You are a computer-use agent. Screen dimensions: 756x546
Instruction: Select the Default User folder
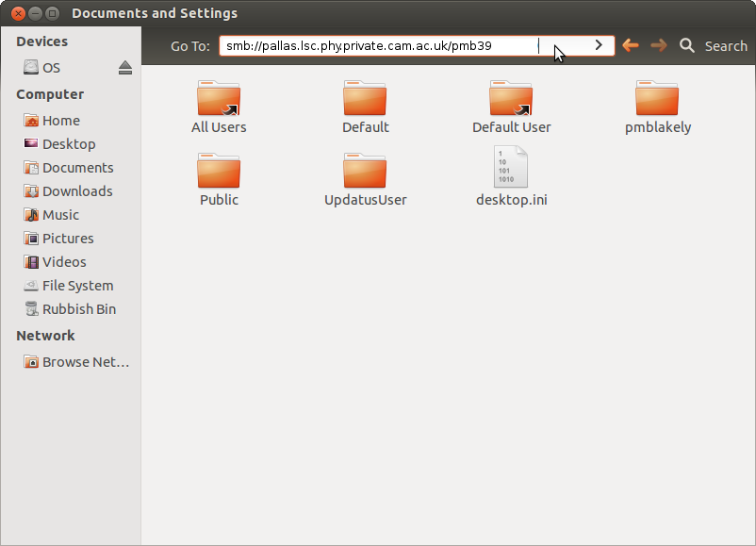511,99
